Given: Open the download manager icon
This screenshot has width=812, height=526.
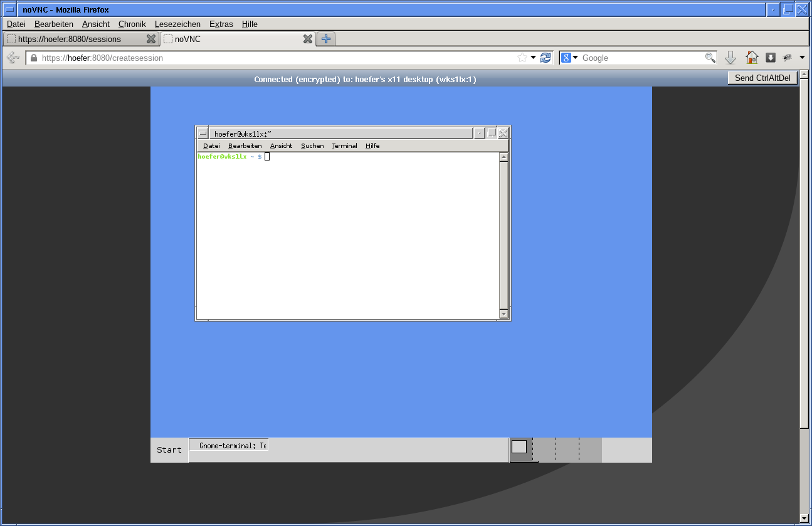Looking at the screenshot, I should (770, 58).
